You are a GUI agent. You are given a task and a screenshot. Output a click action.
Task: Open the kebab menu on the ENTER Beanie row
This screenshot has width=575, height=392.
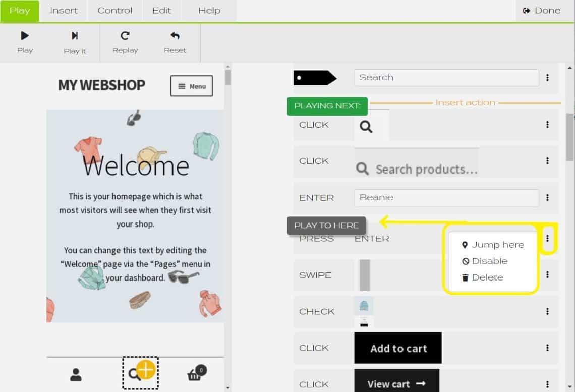point(547,197)
